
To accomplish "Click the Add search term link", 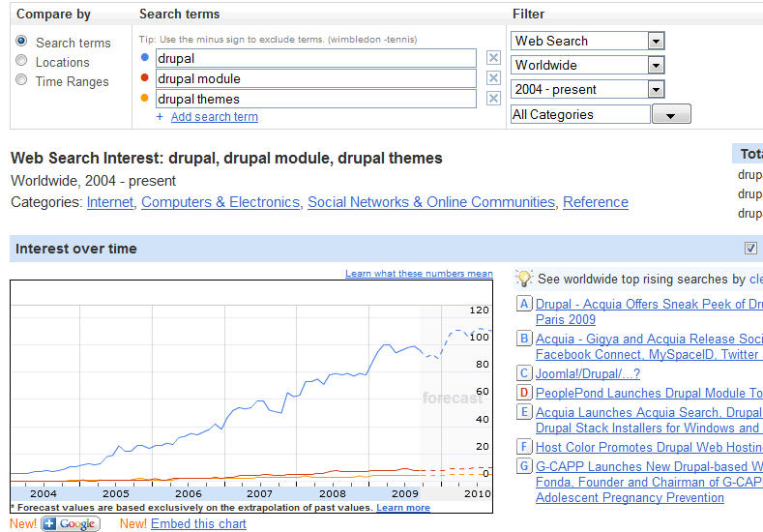I will (214, 117).
